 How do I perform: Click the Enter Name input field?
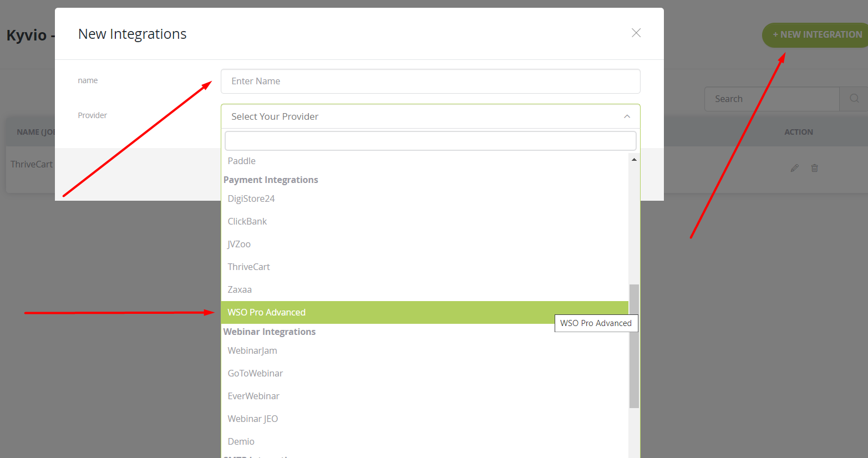pyautogui.click(x=430, y=81)
